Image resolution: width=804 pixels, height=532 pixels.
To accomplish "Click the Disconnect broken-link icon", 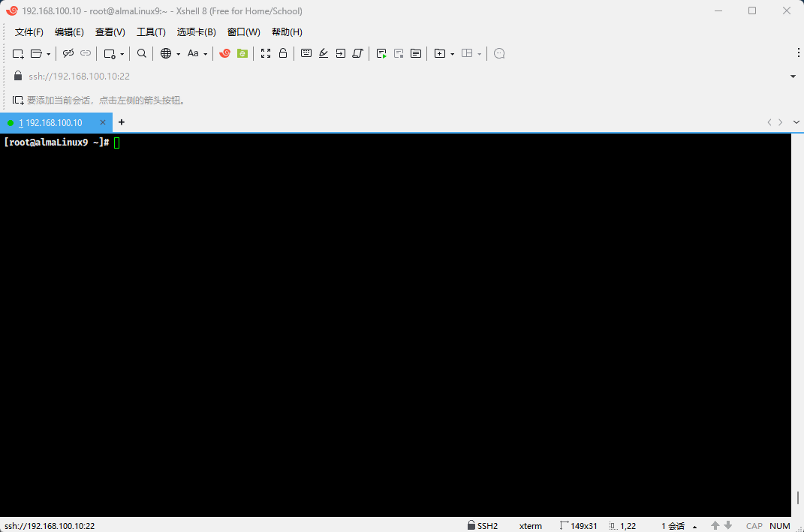I will click(68, 53).
